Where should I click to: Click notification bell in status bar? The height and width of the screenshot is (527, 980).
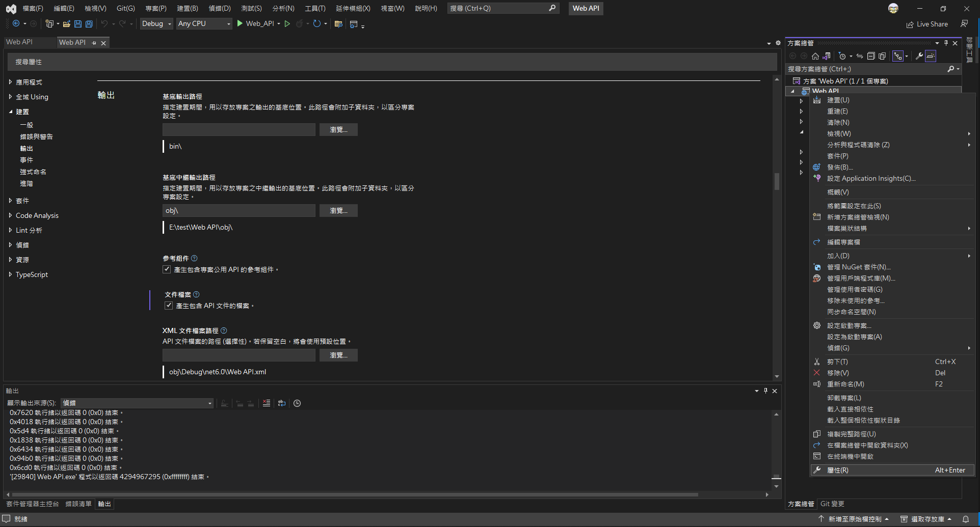(x=966, y=519)
